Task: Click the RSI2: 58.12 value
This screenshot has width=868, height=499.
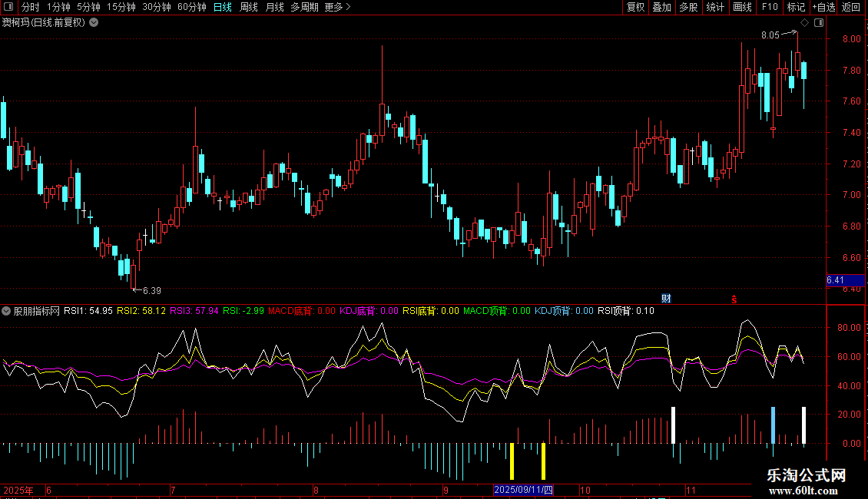Action: (141, 311)
